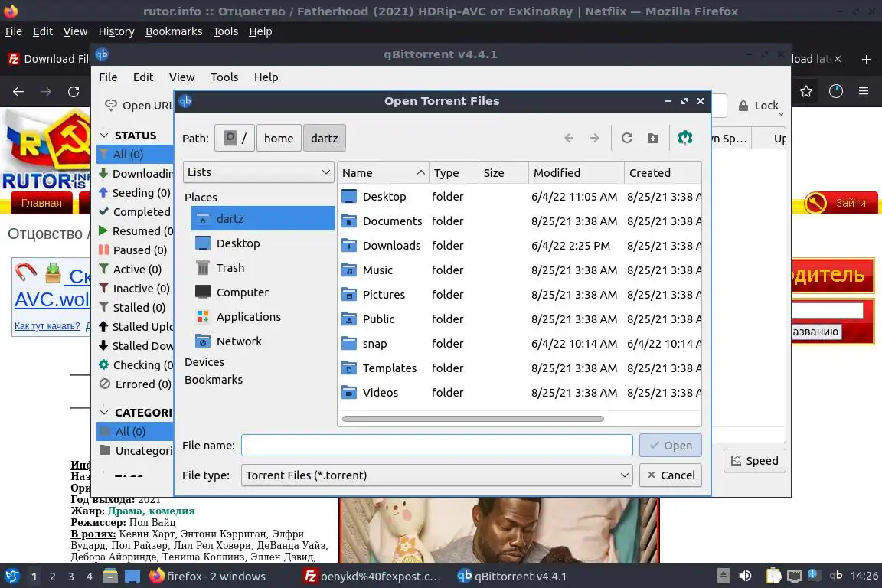Click the Open button in file dialog
Image resolution: width=882 pixels, height=588 pixels.
(671, 445)
